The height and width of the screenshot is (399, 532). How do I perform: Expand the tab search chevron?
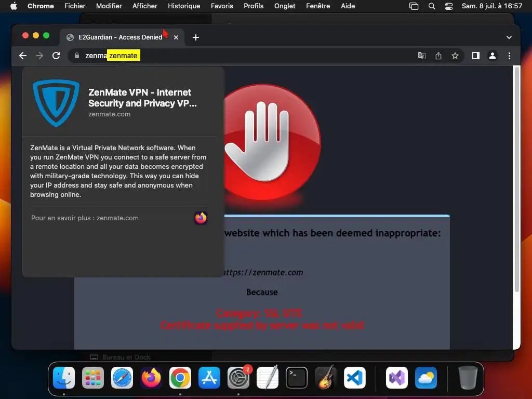(509, 37)
